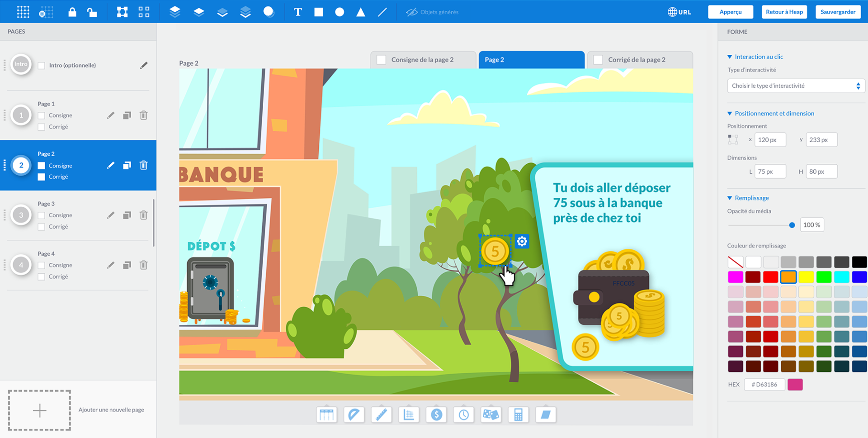
Task: Enable the Intro (optionnelle) checkbox
Action: (x=42, y=66)
